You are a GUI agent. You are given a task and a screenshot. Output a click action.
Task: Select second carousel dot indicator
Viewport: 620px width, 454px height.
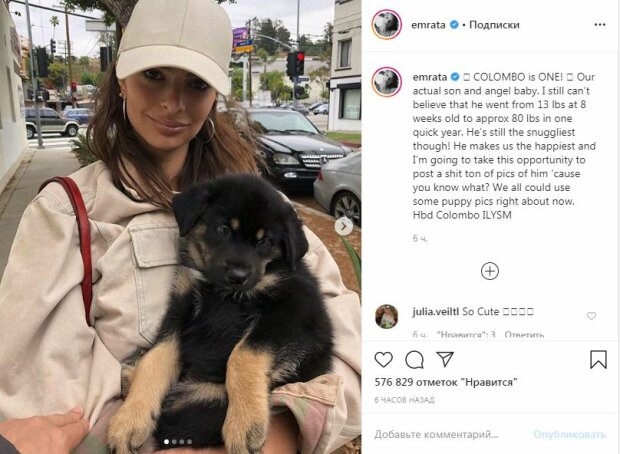[x=174, y=442]
